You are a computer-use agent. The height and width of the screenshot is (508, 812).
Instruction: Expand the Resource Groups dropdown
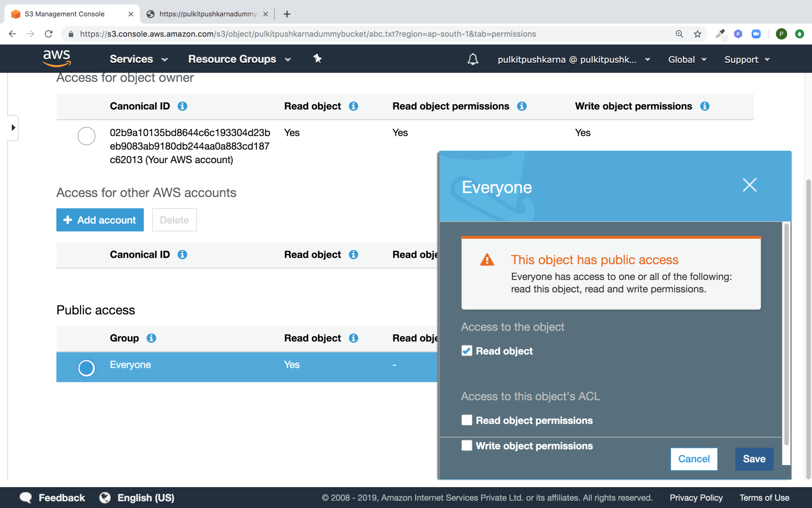(239, 59)
